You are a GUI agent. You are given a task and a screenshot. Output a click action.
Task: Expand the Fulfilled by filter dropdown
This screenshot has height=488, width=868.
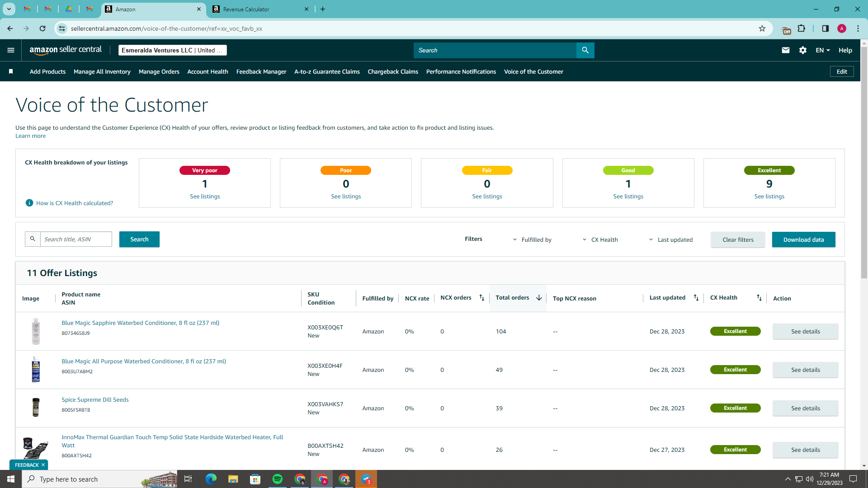tap(532, 239)
